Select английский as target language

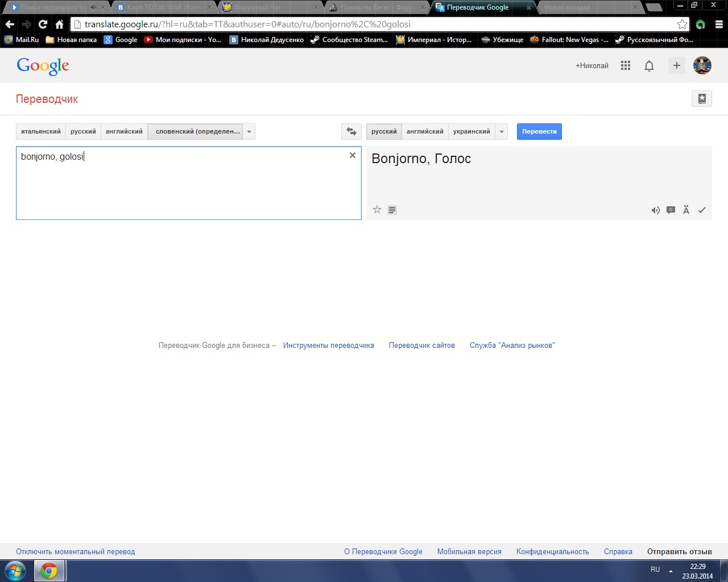425,131
